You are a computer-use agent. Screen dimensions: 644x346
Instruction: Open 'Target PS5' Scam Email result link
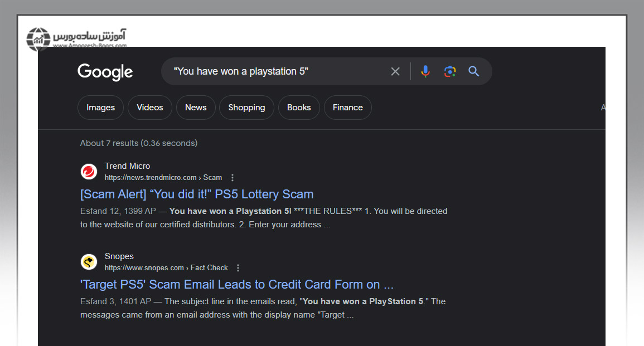point(236,285)
